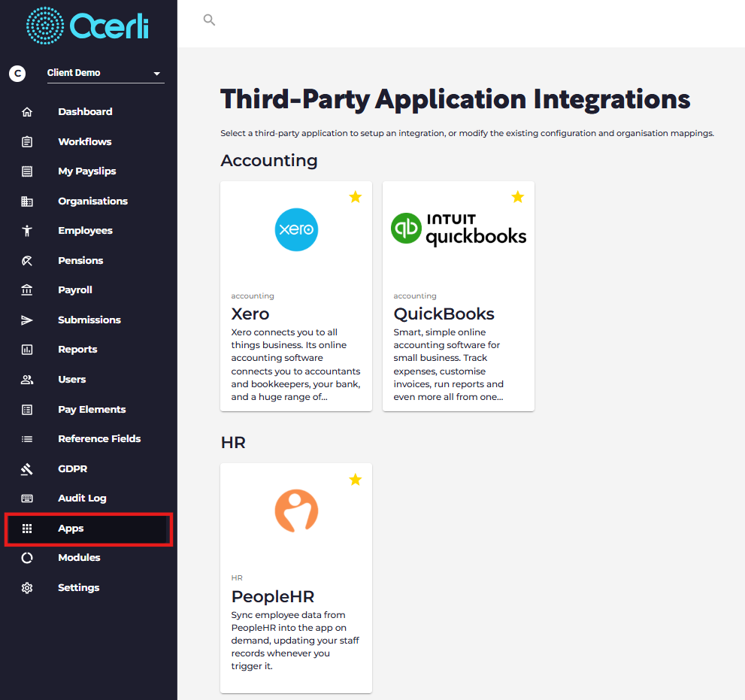Click the Intuit QuickBooks logo

459,229
